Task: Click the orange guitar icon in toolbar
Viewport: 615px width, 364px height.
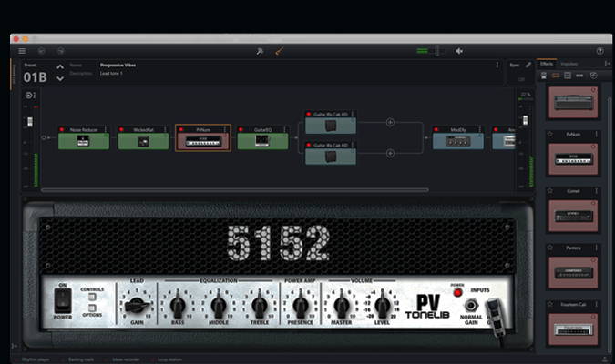Action: [280, 51]
